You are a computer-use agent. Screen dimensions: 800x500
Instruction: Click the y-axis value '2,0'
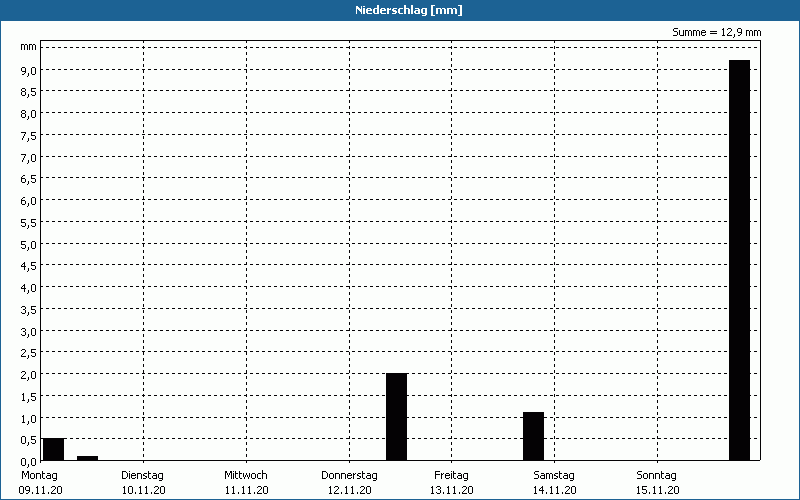click(x=29, y=375)
